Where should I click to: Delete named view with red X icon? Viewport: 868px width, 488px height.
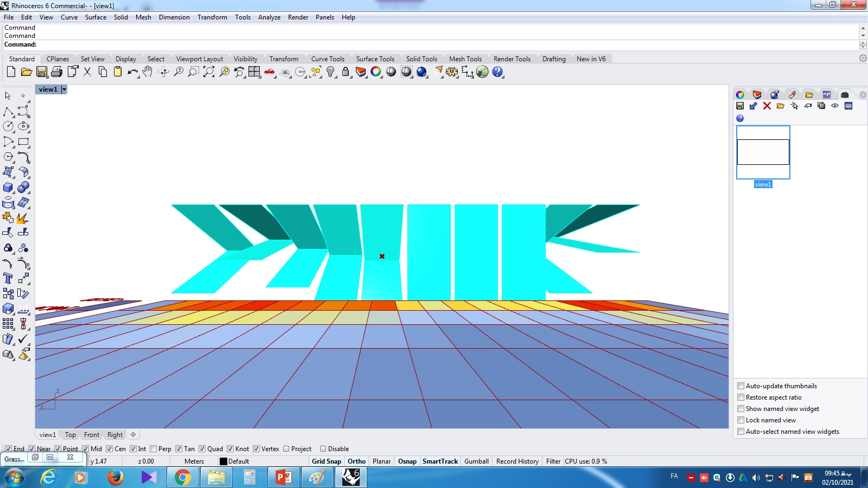(x=767, y=106)
